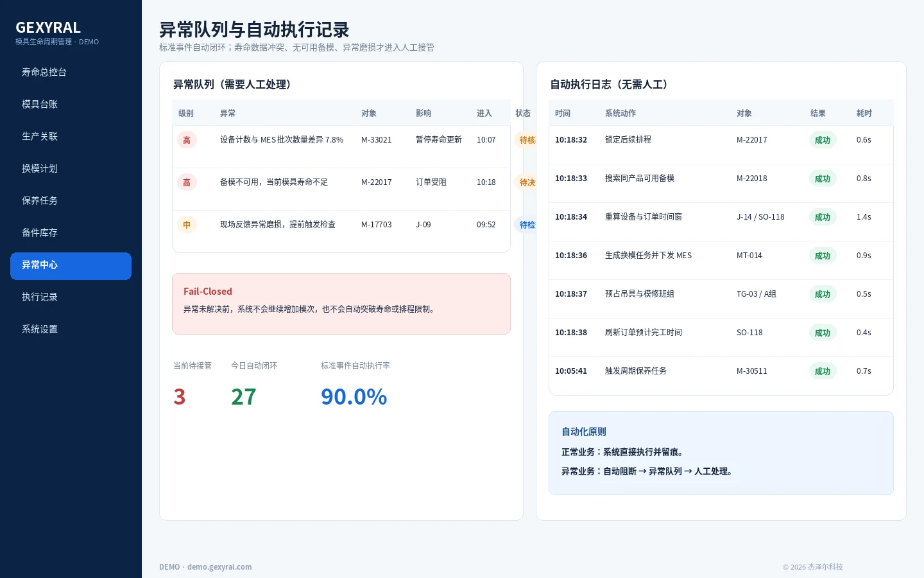Select the log entry 生成换模任务并下发 MES
Viewport: 924px width, 578px height.
click(x=649, y=256)
